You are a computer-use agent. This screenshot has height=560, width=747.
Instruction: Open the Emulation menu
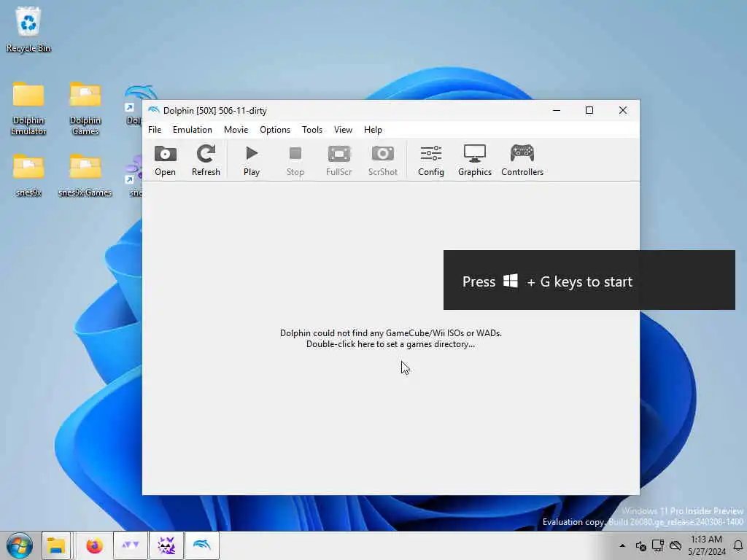pos(193,130)
